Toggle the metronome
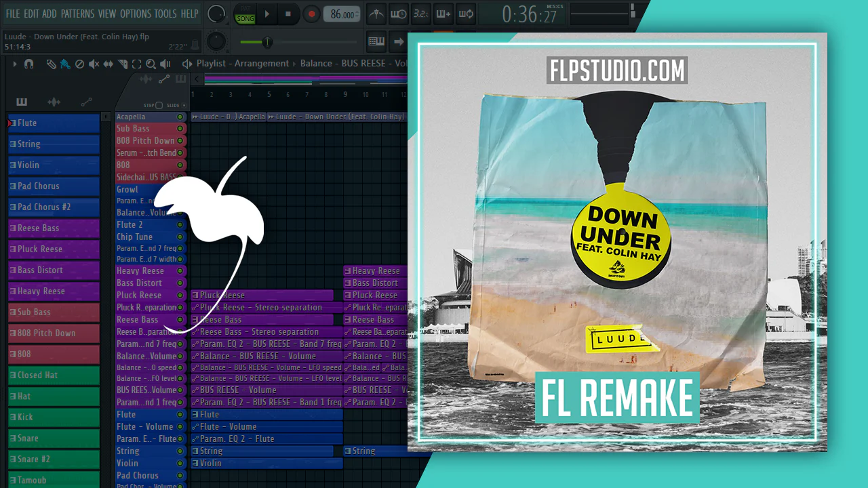 coord(376,14)
